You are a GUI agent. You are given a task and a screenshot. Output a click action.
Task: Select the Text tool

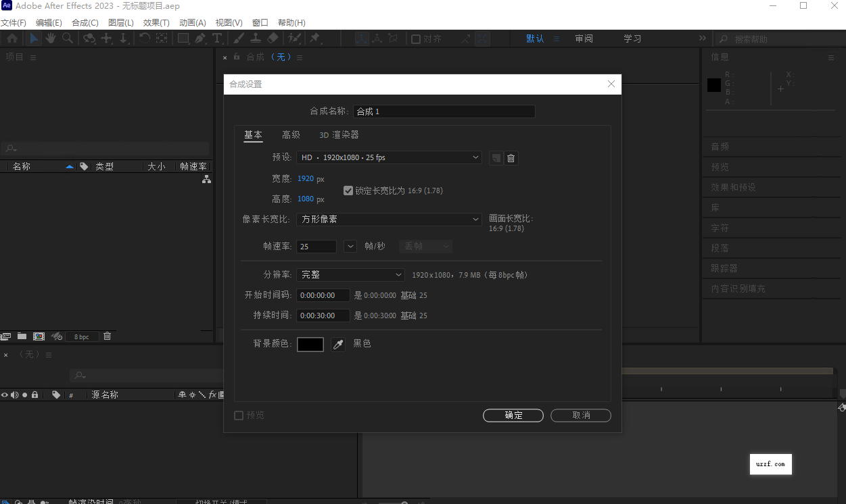pyautogui.click(x=218, y=39)
